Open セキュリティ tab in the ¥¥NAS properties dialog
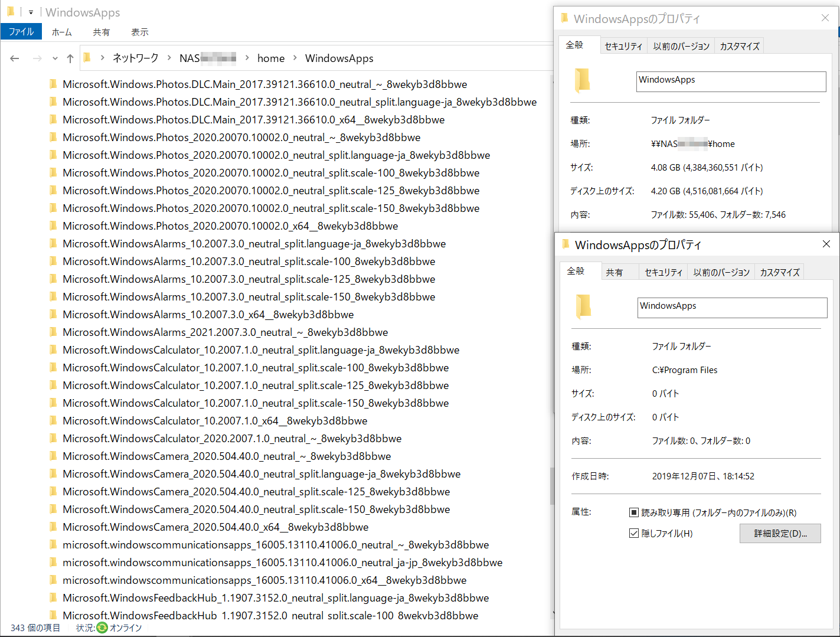This screenshot has width=840, height=637. [x=623, y=46]
